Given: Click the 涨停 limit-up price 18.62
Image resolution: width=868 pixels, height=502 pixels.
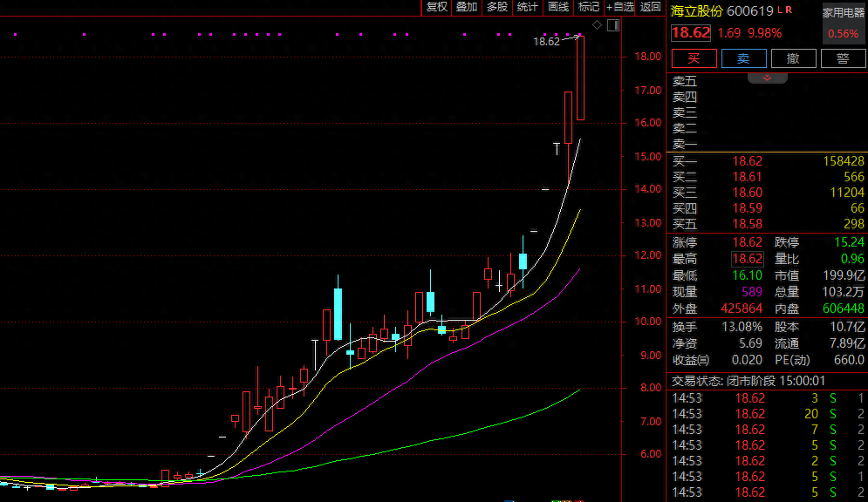Looking at the screenshot, I should (748, 242).
